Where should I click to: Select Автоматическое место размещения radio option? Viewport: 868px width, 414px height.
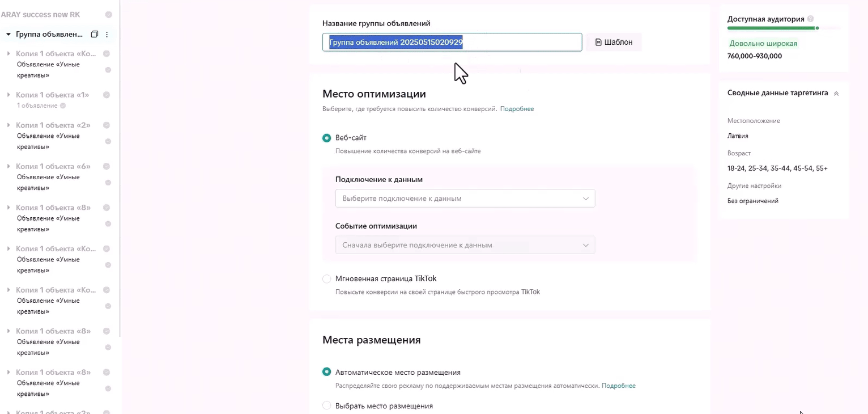pyautogui.click(x=326, y=372)
